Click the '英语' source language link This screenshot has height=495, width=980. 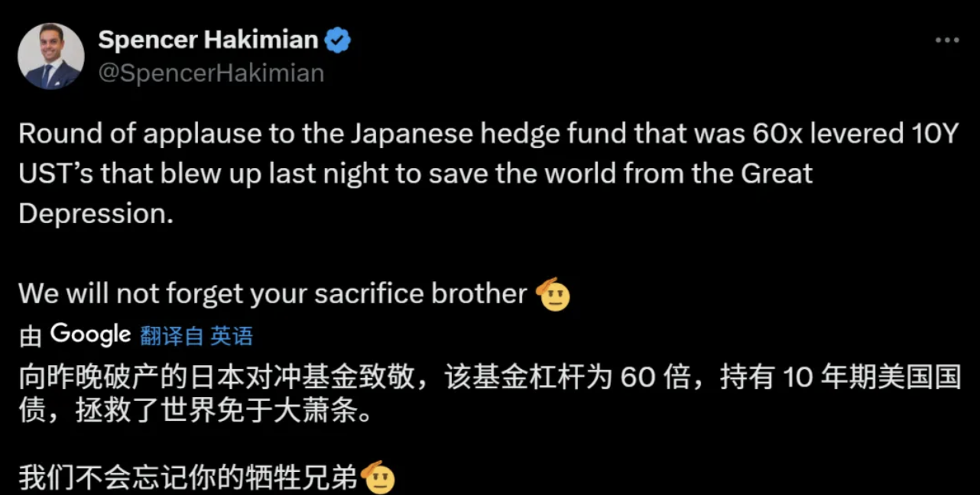pos(232,335)
